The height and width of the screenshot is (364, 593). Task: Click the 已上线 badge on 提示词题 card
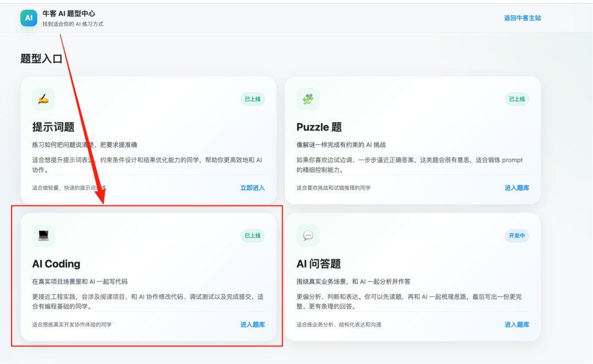pyautogui.click(x=253, y=99)
